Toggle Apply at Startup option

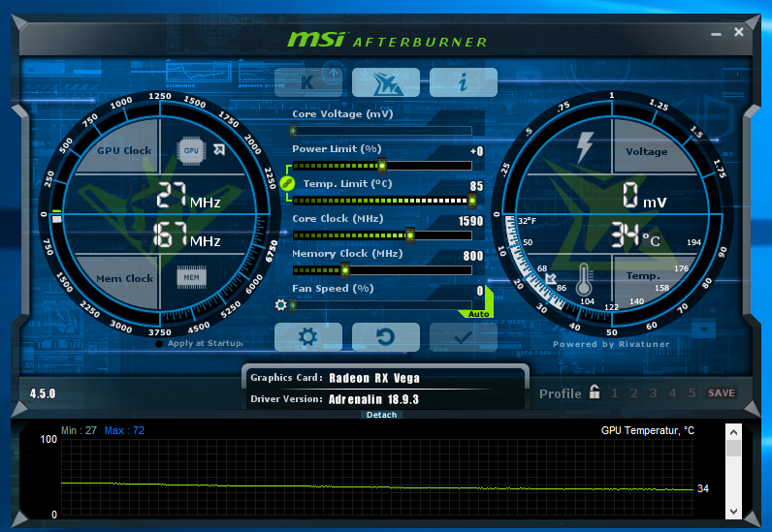coord(200,343)
